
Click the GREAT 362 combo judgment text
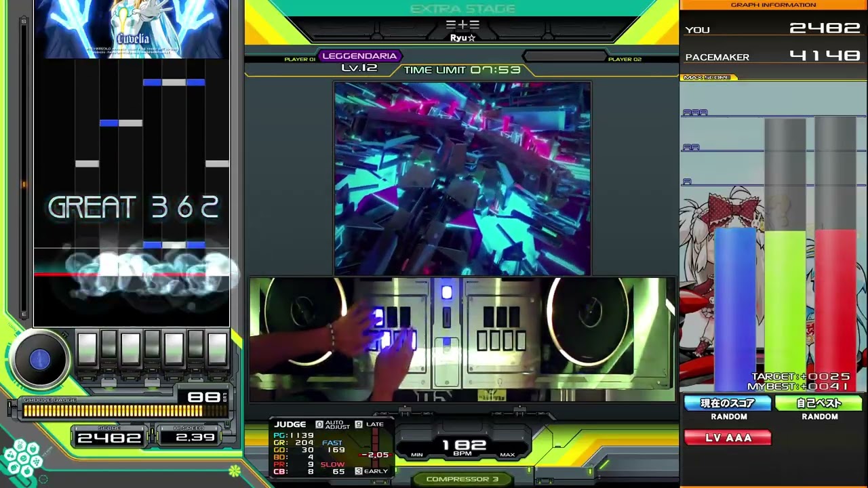[134, 208]
